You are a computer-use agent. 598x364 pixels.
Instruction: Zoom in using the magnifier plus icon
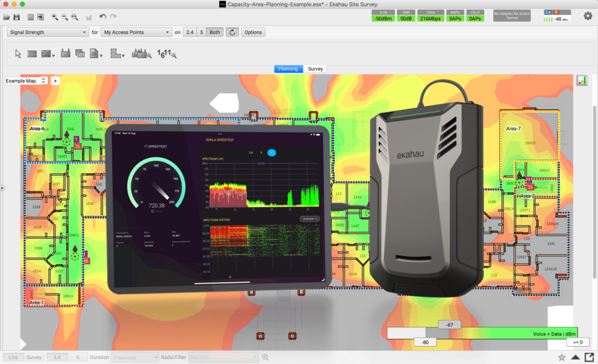click(55, 17)
